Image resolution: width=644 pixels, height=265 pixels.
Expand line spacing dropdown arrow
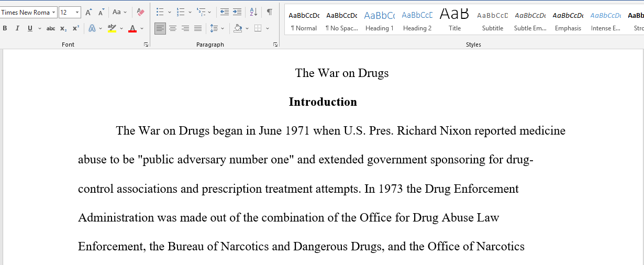pyautogui.click(x=223, y=28)
